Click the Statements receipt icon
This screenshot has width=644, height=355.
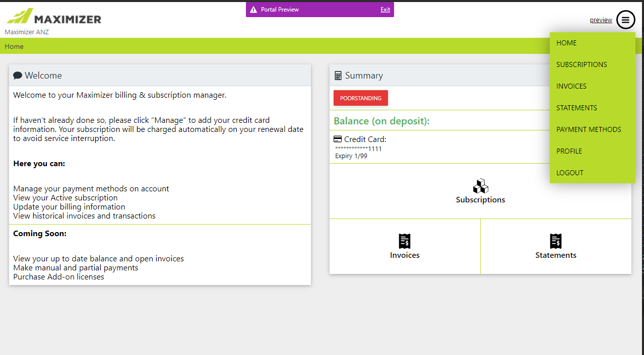[x=556, y=241]
